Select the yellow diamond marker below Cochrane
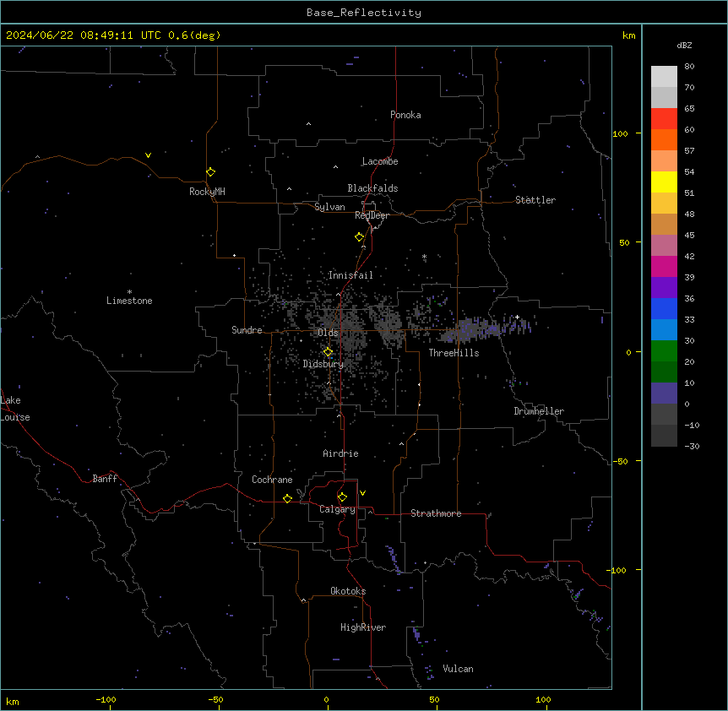 [x=287, y=498]
